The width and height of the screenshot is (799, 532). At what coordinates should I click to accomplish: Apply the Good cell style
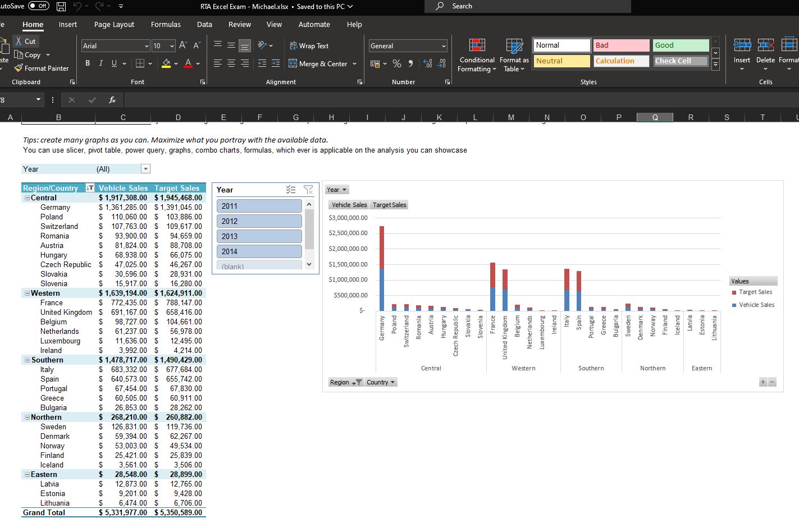pos(681,45)
